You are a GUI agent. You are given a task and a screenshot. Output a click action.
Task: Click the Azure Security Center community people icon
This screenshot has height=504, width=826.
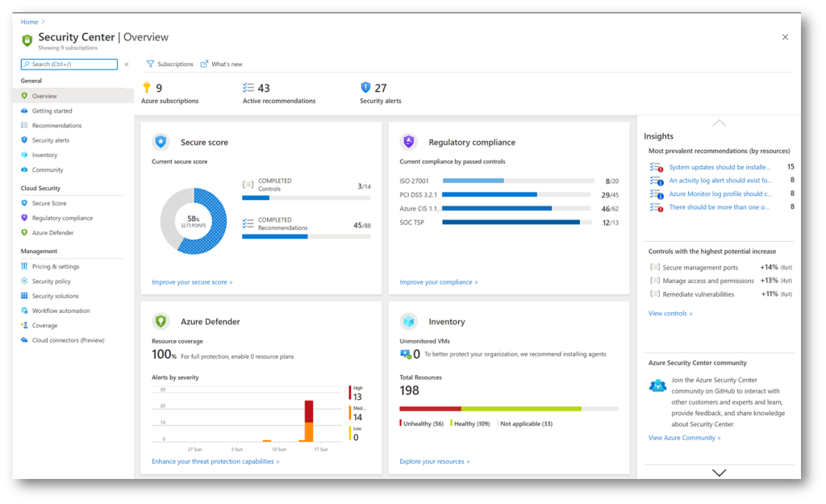(657, 385)
